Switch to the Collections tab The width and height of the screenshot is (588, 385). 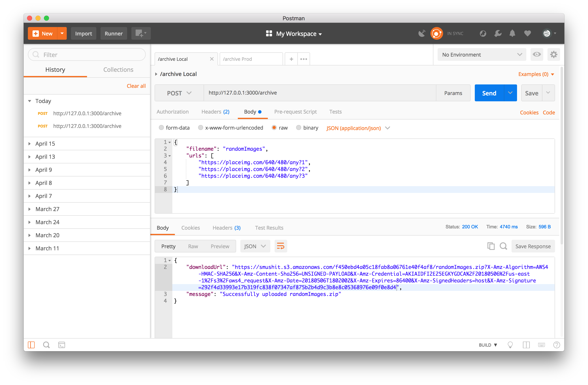[118, 70]
